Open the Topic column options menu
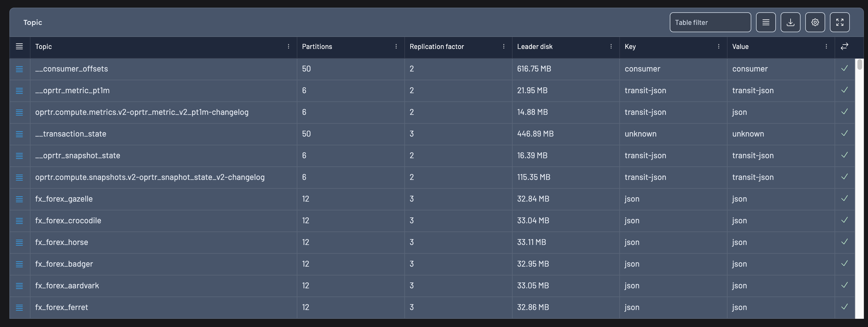The image size is (868, 327). pos(289,47)
